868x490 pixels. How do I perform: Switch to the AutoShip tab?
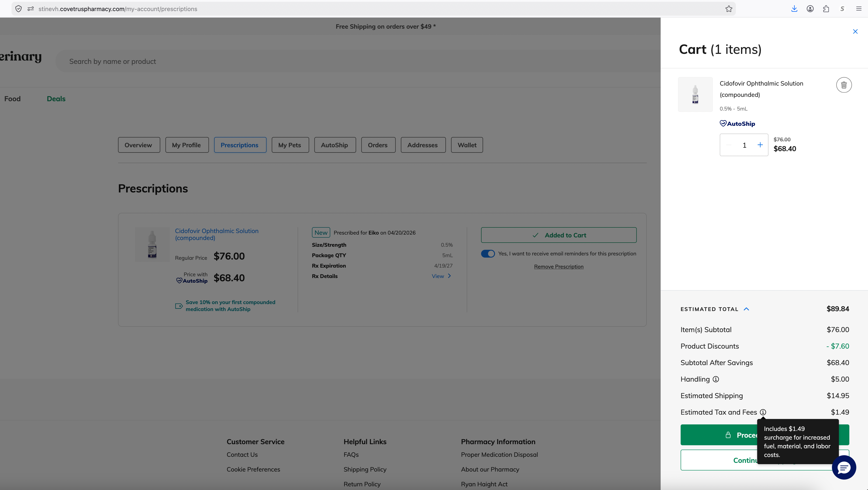coord(335,145)
